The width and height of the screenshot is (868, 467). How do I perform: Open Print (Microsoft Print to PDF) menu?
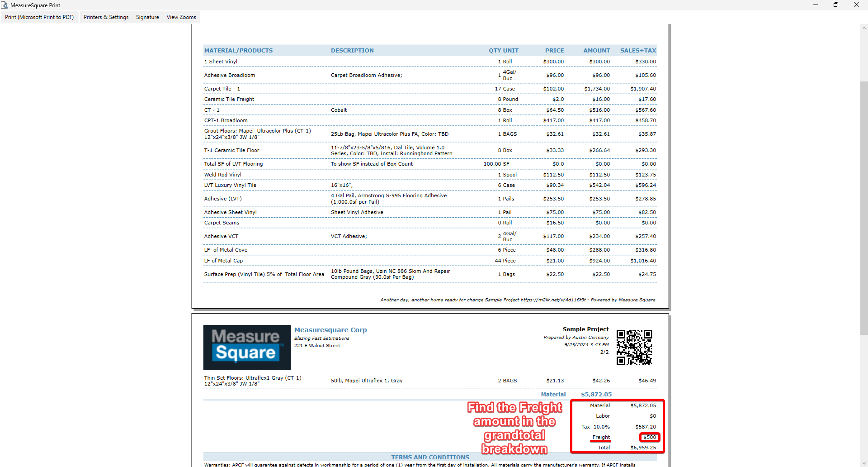(39, 17)
